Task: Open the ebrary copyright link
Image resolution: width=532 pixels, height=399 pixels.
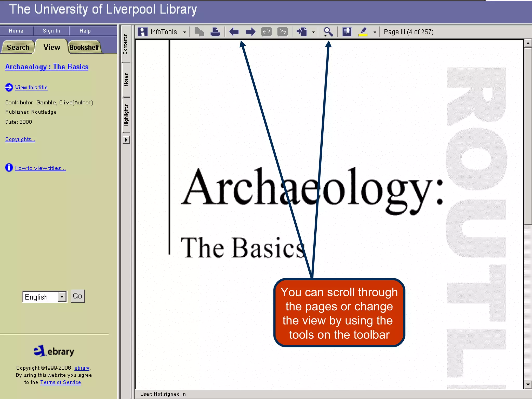Action: click(82, 368)
